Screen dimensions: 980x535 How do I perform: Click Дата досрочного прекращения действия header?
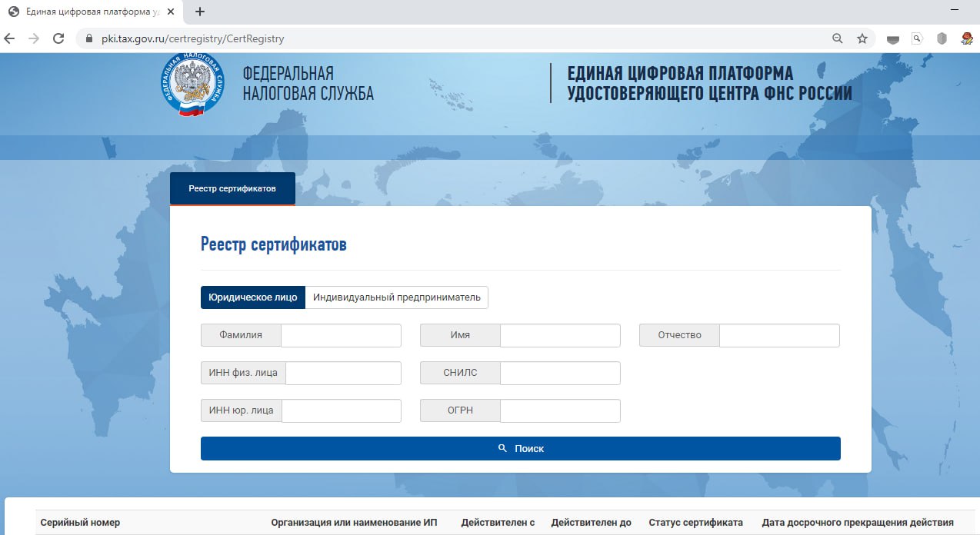click(858, 523)
